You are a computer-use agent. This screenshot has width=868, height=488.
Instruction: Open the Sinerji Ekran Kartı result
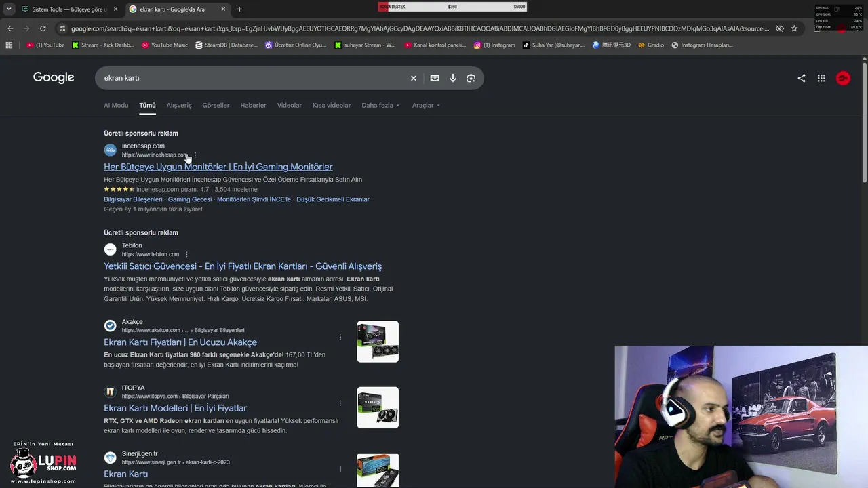[125, 474]
